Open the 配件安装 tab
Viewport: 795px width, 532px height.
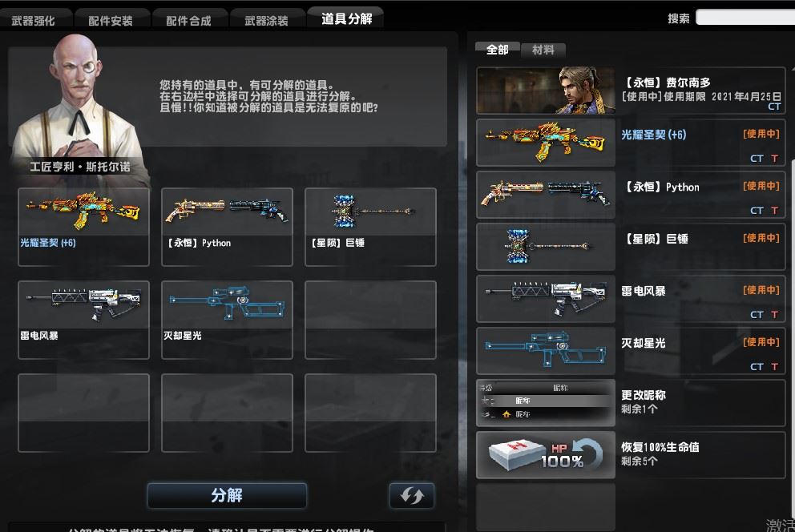pyautogui.click(x=111, y=21)
